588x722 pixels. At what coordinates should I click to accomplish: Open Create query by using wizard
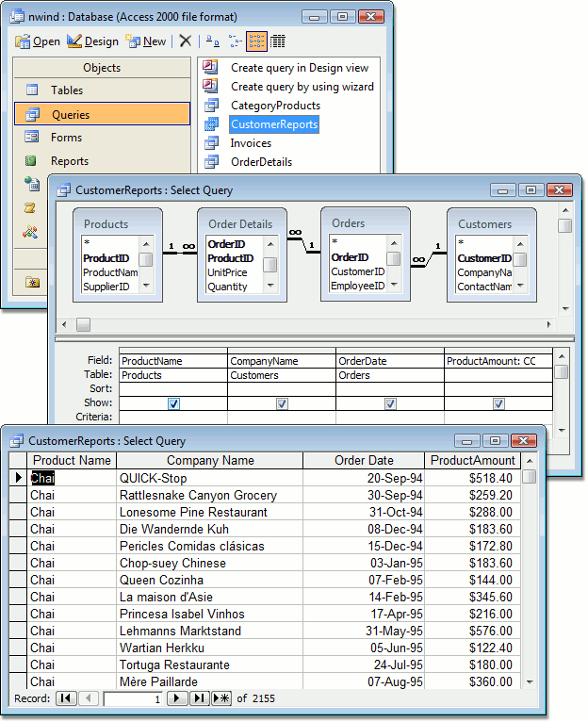click(x=302, y=87)
